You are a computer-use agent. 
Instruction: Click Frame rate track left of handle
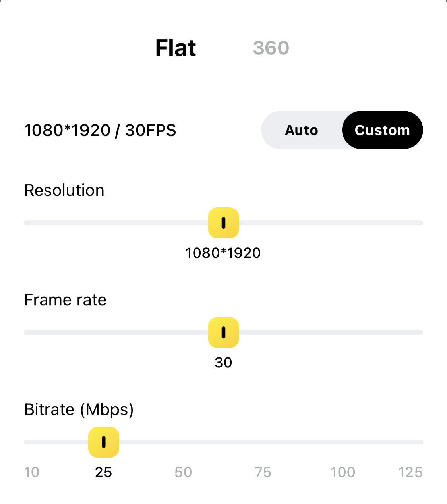[116, 332]
